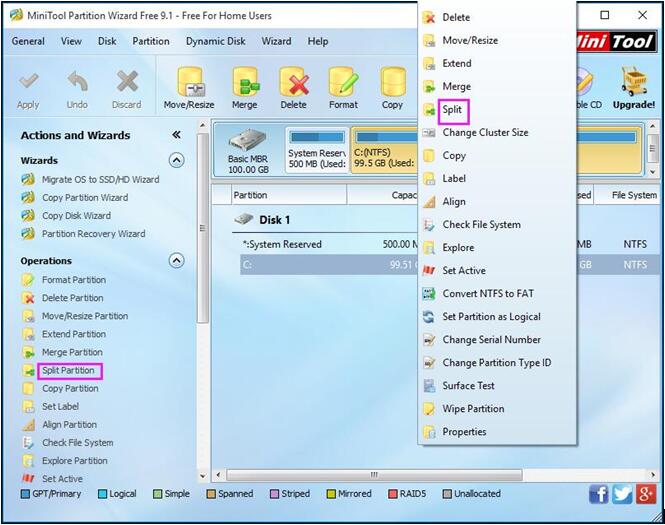The width and height of the screenshot is (665, 525).
Task: Open the View menu
Action: coord(71,41)
